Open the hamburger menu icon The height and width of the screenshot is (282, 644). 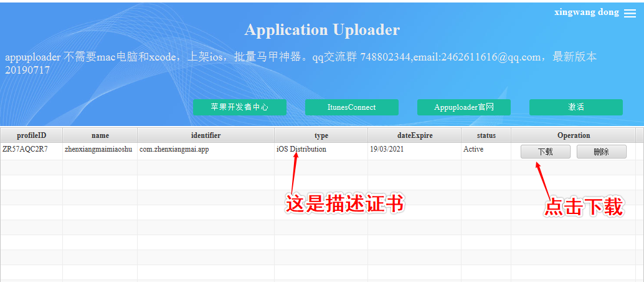pyautogui.click(x=630, y=13)
